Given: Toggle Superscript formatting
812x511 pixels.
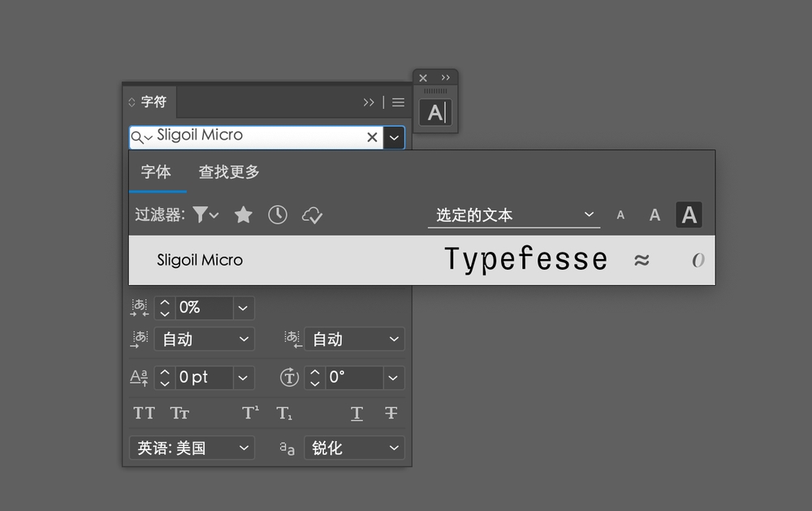Looking at the screenshot, I should pyautogui.click(x=251, y=413).
